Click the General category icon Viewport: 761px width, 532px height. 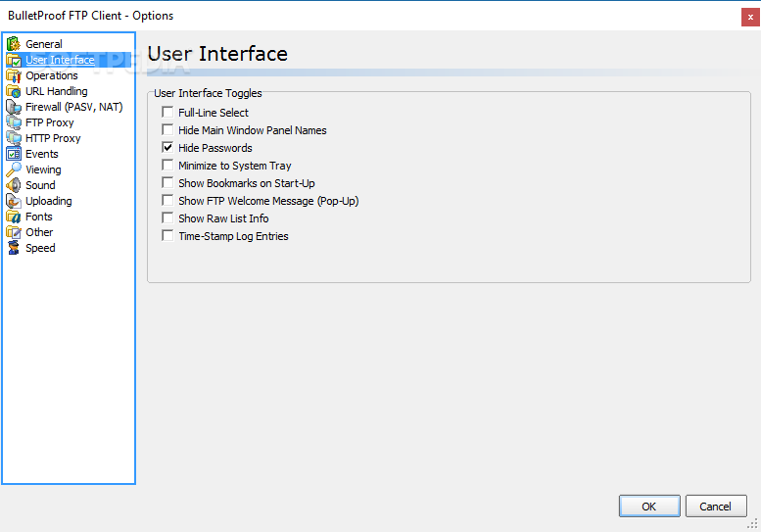[14, 44]
